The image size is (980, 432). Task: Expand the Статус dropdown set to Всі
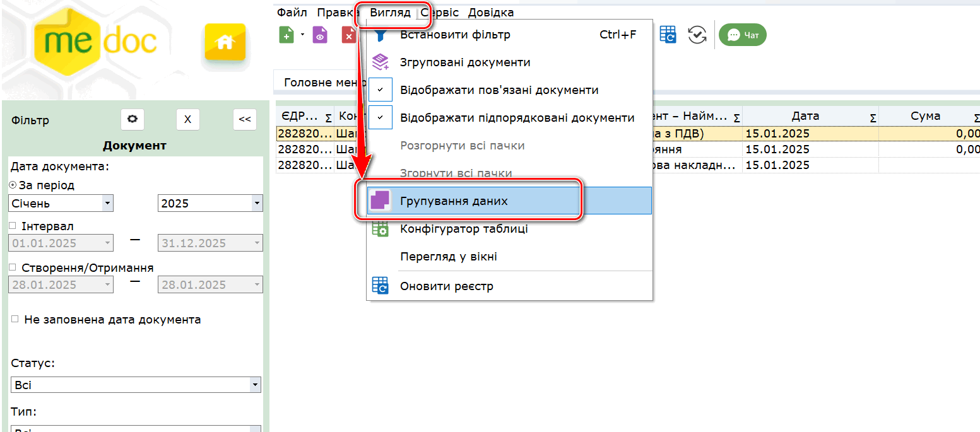pos(254,385)
